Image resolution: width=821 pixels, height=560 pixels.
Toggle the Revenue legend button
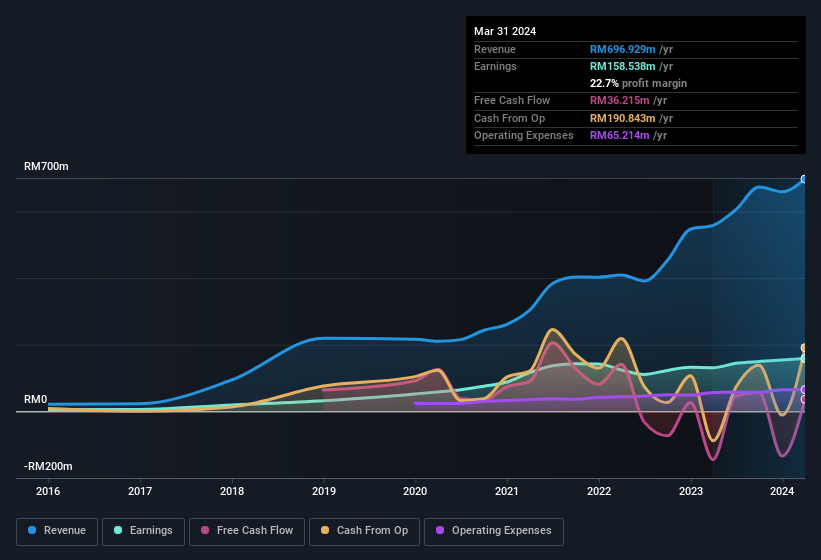(57, 531)
